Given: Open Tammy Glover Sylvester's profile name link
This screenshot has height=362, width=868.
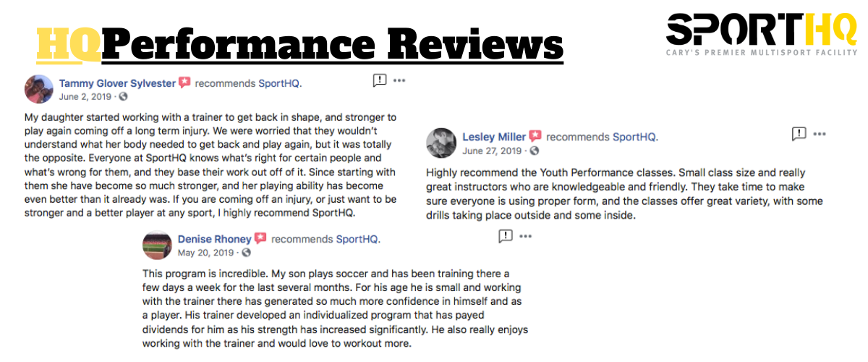Looking at the screenshot, I should click(x=117, y=83).
